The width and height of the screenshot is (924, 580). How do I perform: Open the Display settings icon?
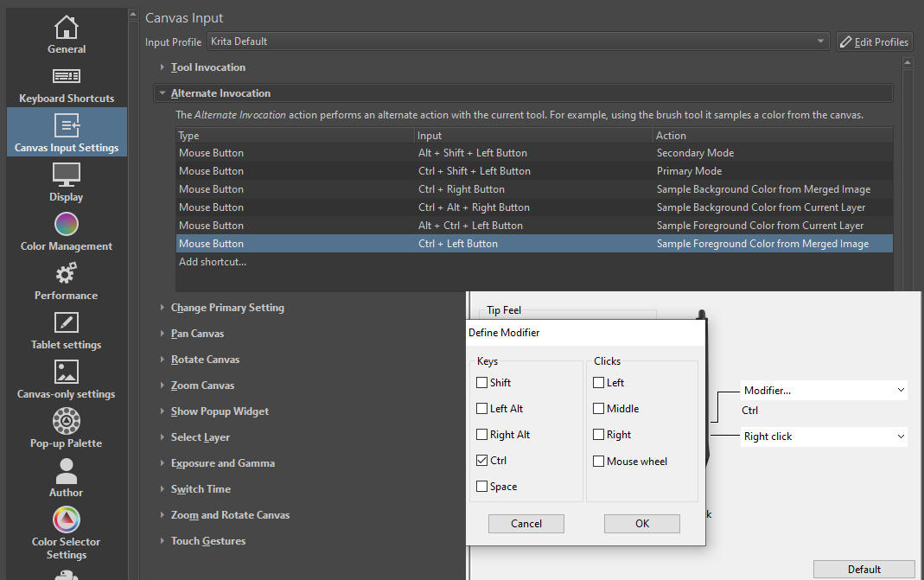pos(66,175)
